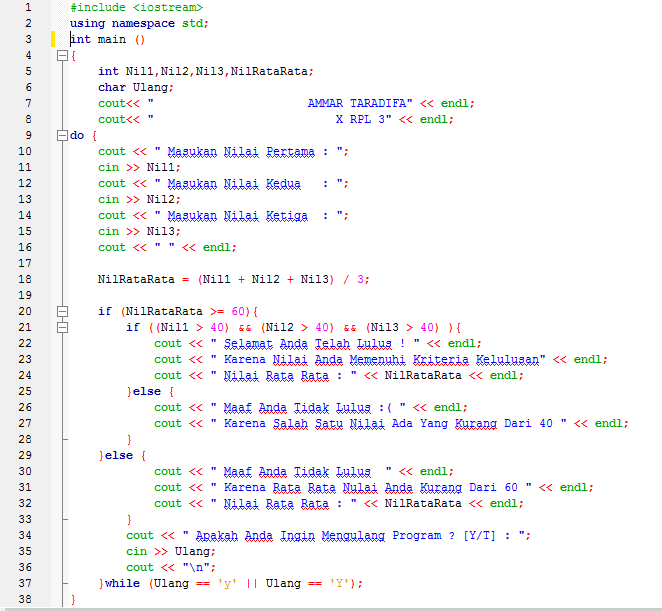662x611 pixels.
Task: Click '}else {' on line 25
Action: pos(150,391)
